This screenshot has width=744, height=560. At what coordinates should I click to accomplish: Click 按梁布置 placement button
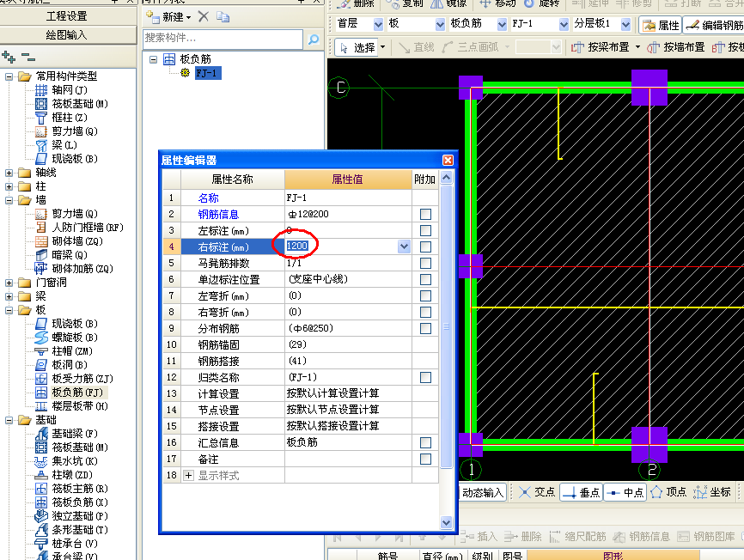tap(601, 47)
